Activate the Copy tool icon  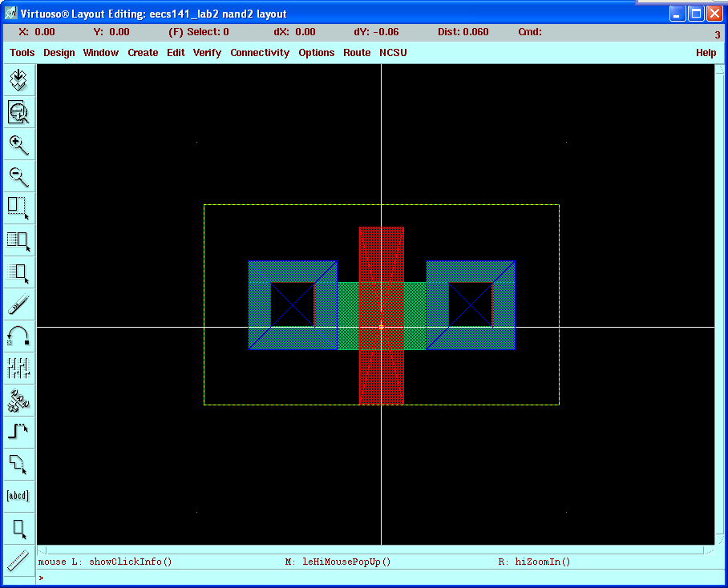click(18, 240)
